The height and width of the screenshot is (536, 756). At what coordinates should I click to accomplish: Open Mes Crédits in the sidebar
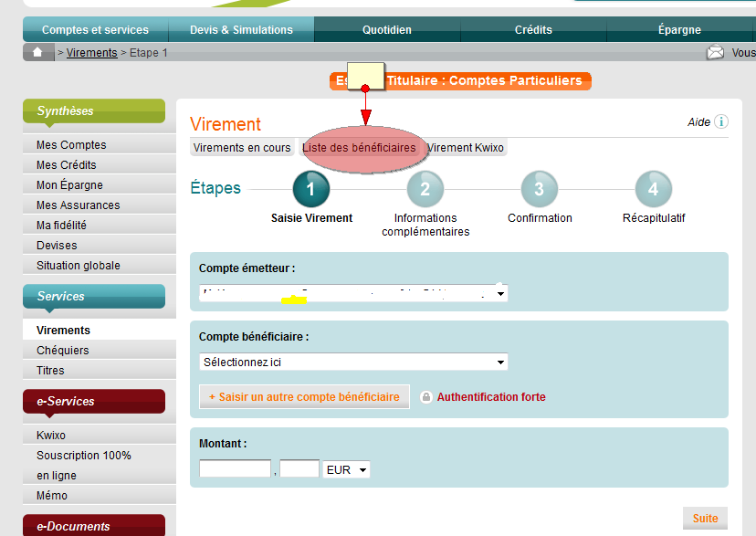pyautogui.click(x=100, y=165)
